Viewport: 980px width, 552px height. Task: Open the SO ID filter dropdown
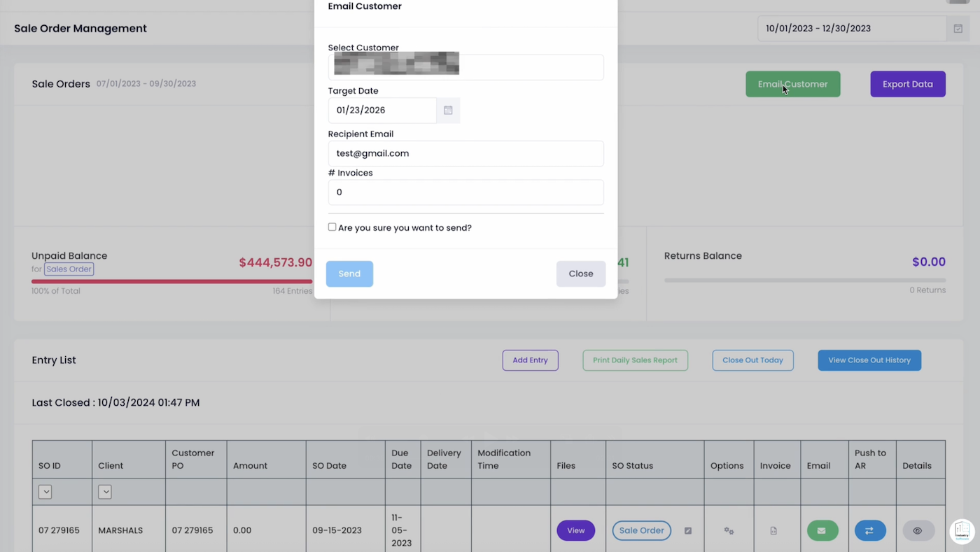(45, 491)
